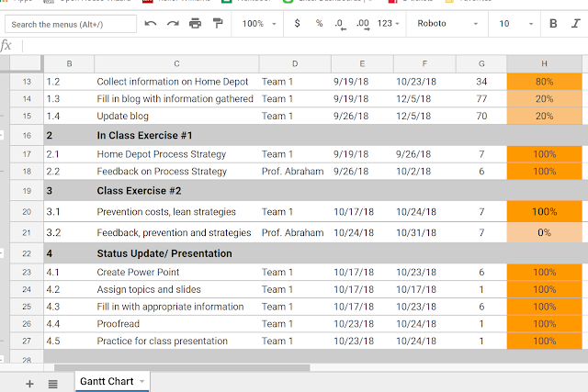588x392 pixels.
Task: Click 'Fill in blog with information gathered'
Action: (175, 99)
